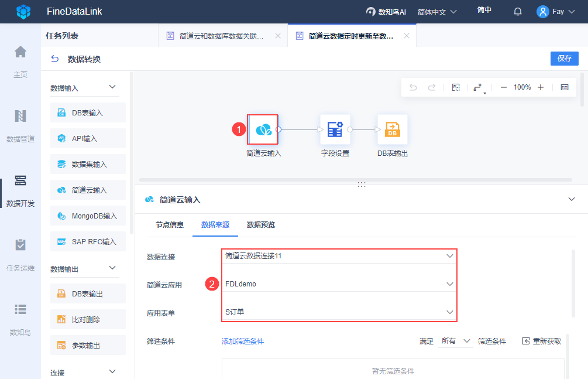
Task: Pick SAP RFC输入 from the operator list
Action: 88,241
